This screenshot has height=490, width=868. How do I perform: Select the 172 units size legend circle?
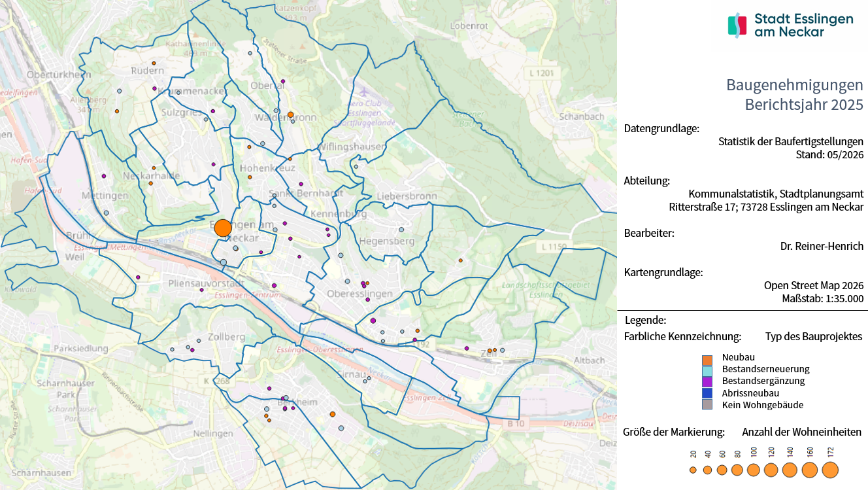pyautogui.click(x=831, y=470)
